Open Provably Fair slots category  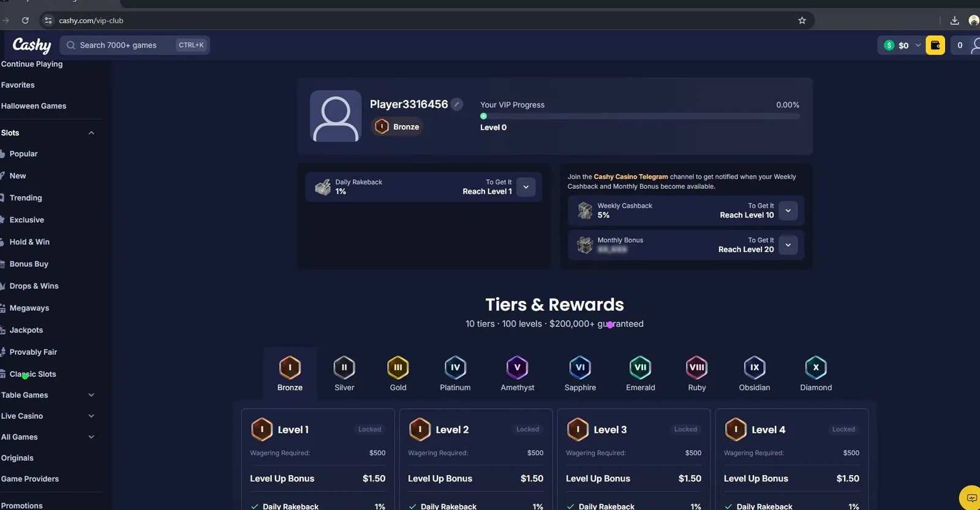point(32,352)
